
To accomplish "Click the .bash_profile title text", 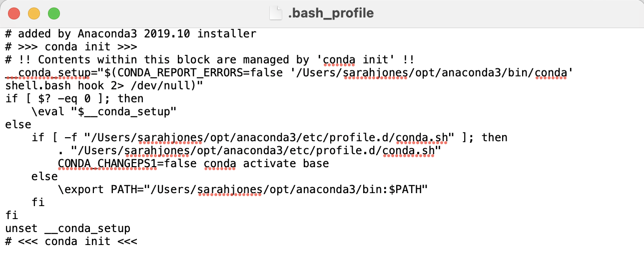I will click(331, 13).
